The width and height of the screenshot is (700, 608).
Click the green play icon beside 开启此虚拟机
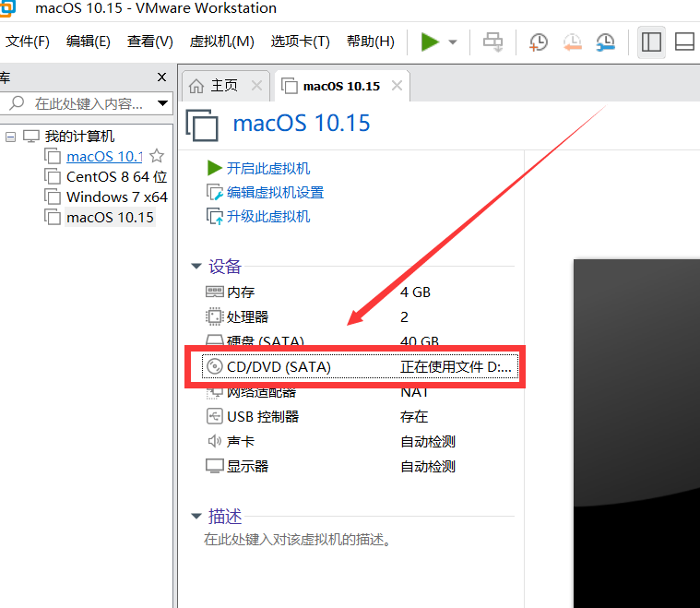pyautogui.click(x=214, y=168)
